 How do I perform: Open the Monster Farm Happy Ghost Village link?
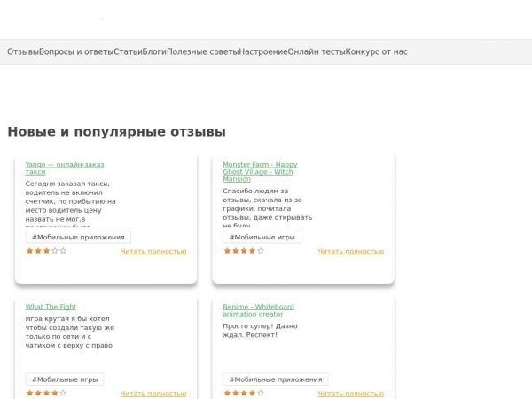[x=260, y=172]
